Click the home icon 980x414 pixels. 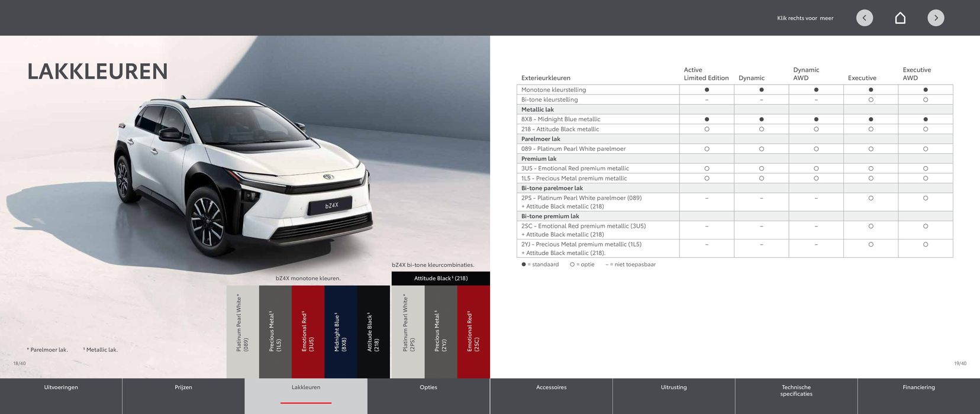click(x=900, y=18)
